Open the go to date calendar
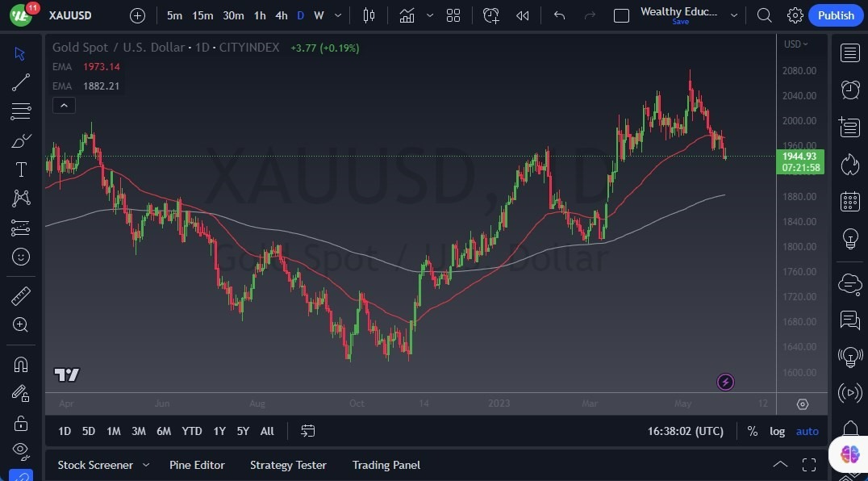Viewport: 868px width, 481px height. click(x=308, y=431)
